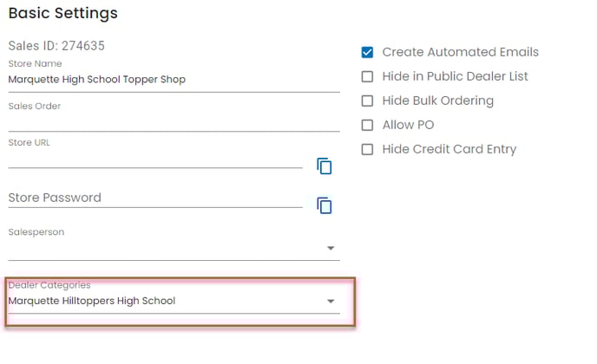Click the Create Automated Emails label

click(460, 52)
